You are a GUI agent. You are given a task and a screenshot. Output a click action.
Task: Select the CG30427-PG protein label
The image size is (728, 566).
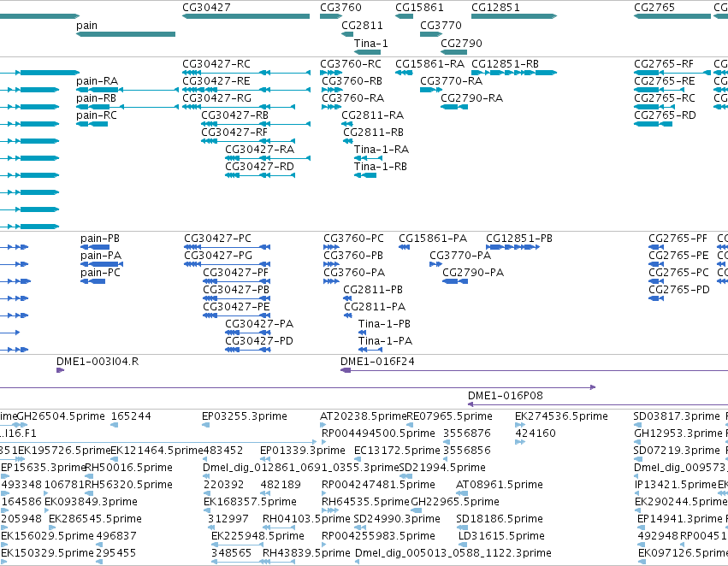pyautogui.click(x=218, y=256)
